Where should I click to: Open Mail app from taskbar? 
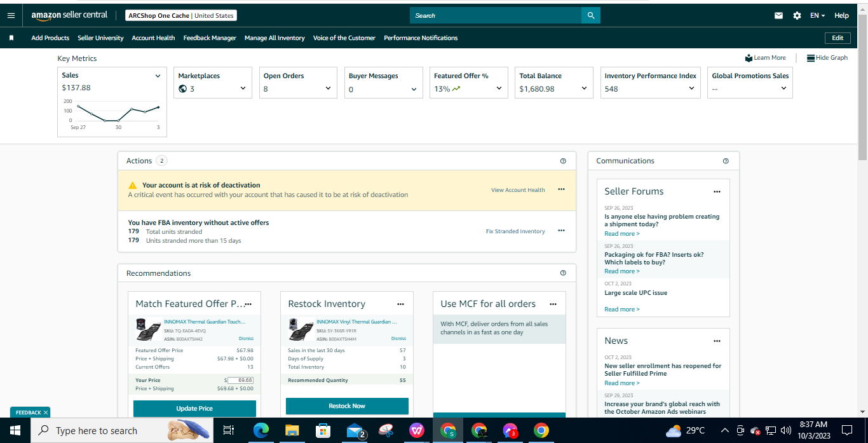[x=355, y=430]
